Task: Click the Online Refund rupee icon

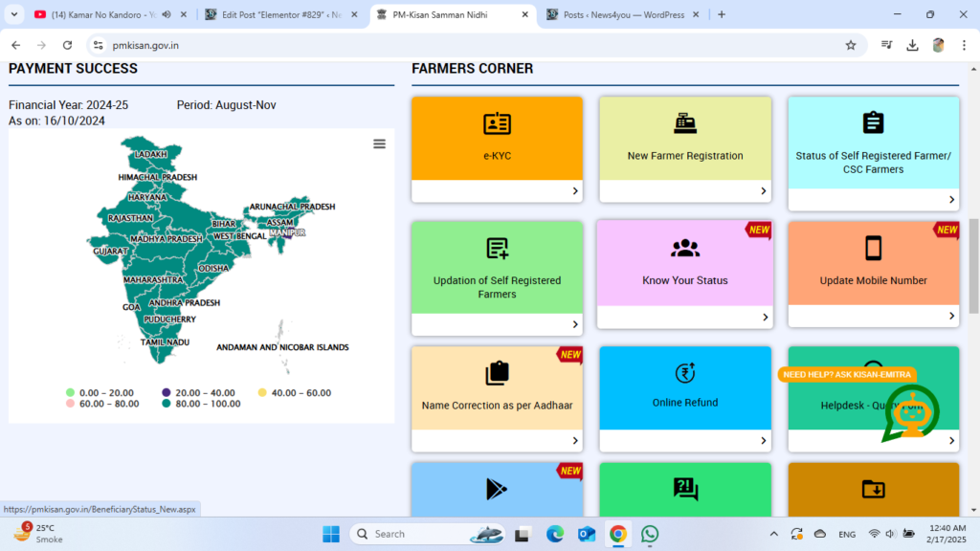Action: click(685, 373)
